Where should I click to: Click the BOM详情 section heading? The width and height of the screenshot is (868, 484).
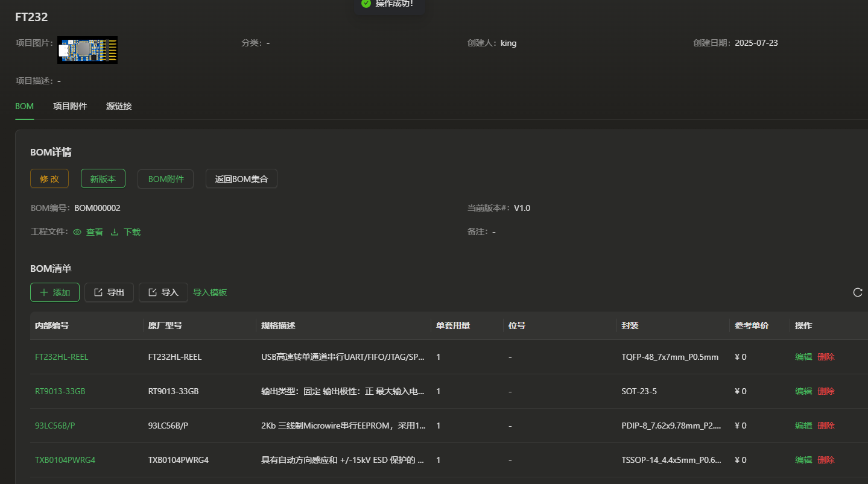pyautogui.click(x=51, y=152)
